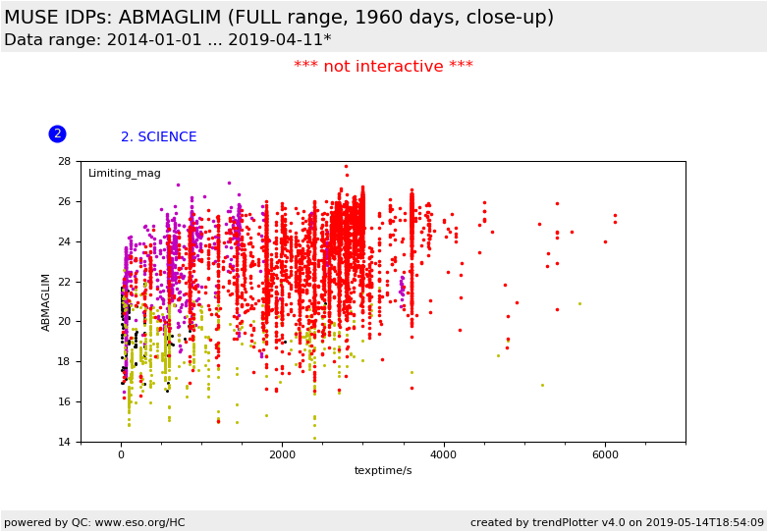
Task: Click the red 'not interactive' notice
Action: (x=383, y=67)
